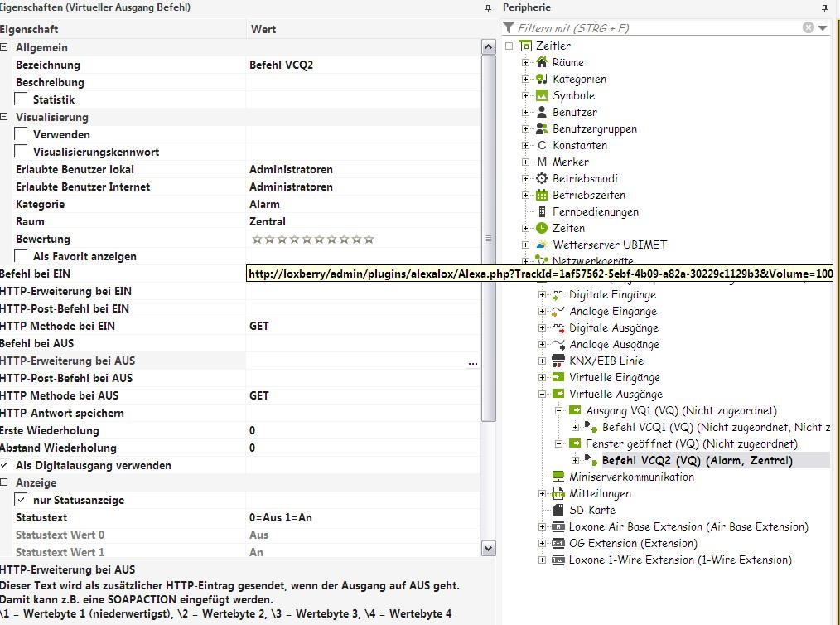Image resolution: width=840 pixels, height=625 pixels.
Task: Click the Filtern mit search field
Action: click(x=654, y=28)
